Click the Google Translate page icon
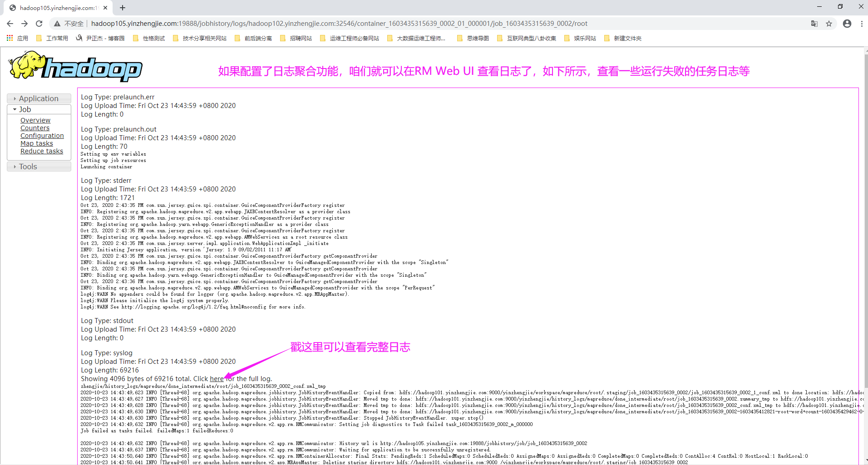Image resolution: width=868 pixels, height=465 pixels. click(x=814, y=23)
